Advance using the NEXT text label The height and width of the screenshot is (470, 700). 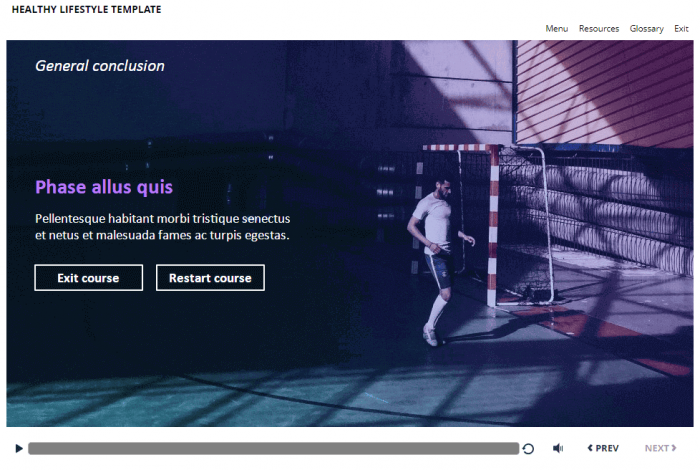pos(656,449)
